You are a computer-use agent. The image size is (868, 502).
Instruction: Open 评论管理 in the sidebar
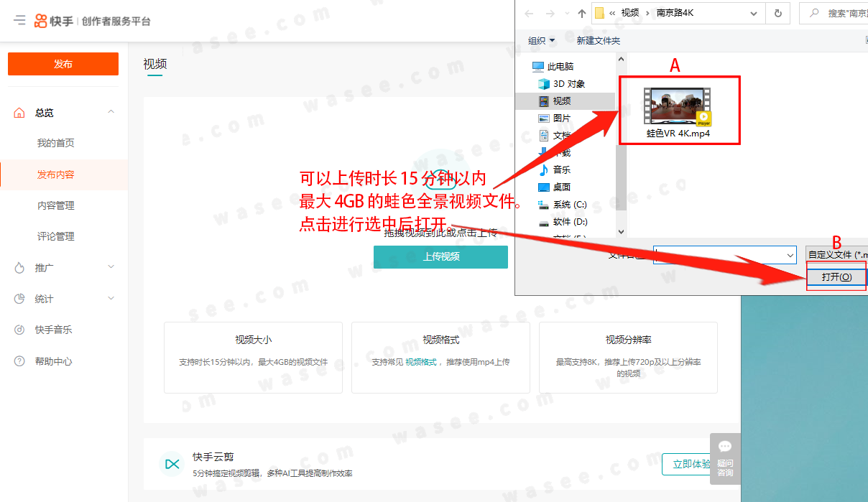click(55, 236)
